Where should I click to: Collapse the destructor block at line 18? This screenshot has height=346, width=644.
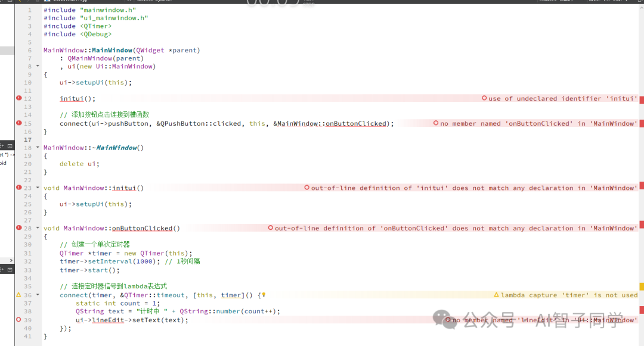[38, 147]
